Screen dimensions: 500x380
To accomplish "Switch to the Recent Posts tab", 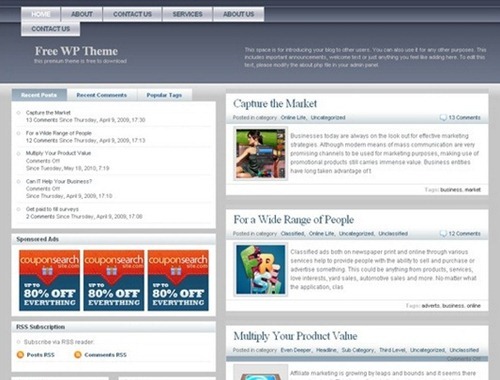I will point(39,95).
